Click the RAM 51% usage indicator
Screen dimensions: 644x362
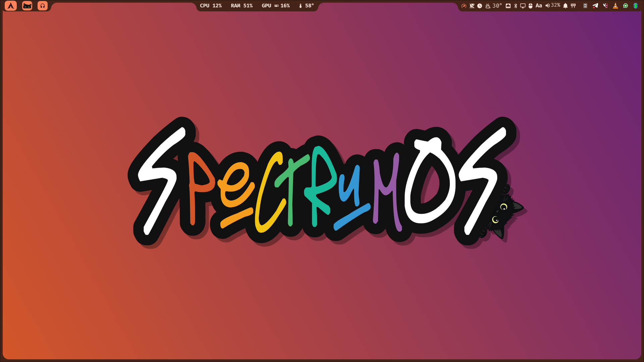241,6
